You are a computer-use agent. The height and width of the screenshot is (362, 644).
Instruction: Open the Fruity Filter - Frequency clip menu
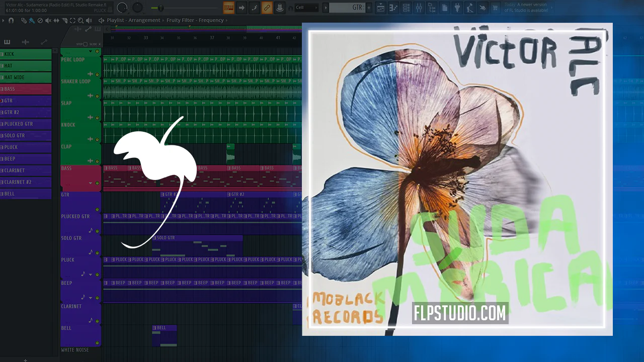(195, 21)
